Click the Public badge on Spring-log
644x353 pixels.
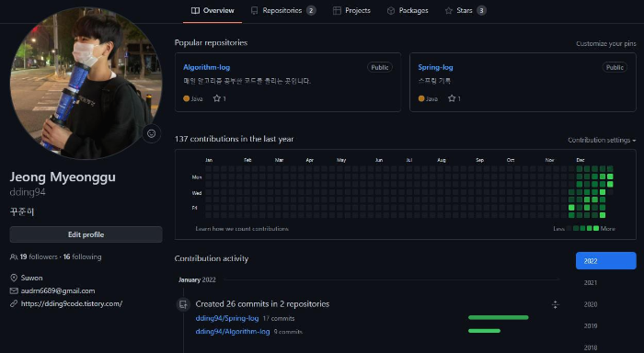(615, 67)
